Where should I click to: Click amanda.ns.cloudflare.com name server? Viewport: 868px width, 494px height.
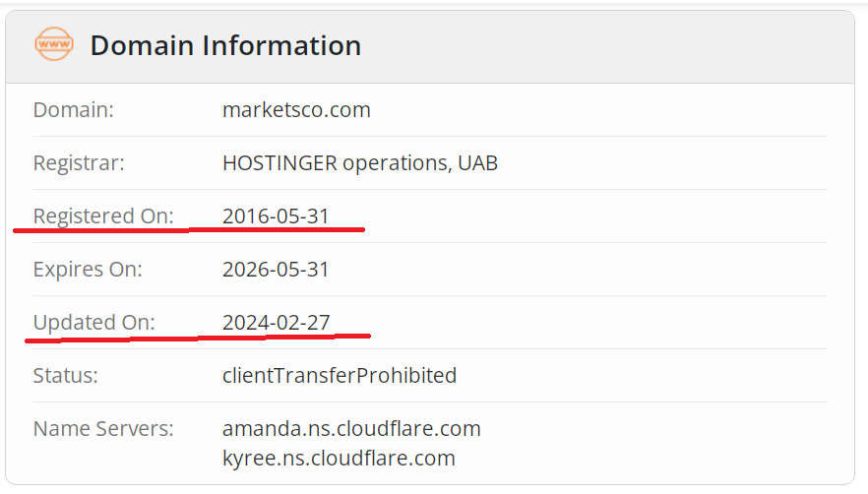[351, 428]
